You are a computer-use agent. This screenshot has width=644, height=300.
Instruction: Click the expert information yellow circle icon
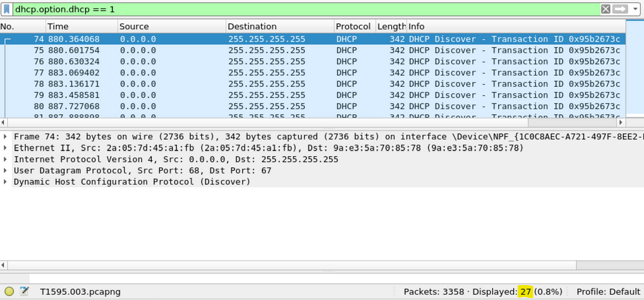click(x=9, y=292)
